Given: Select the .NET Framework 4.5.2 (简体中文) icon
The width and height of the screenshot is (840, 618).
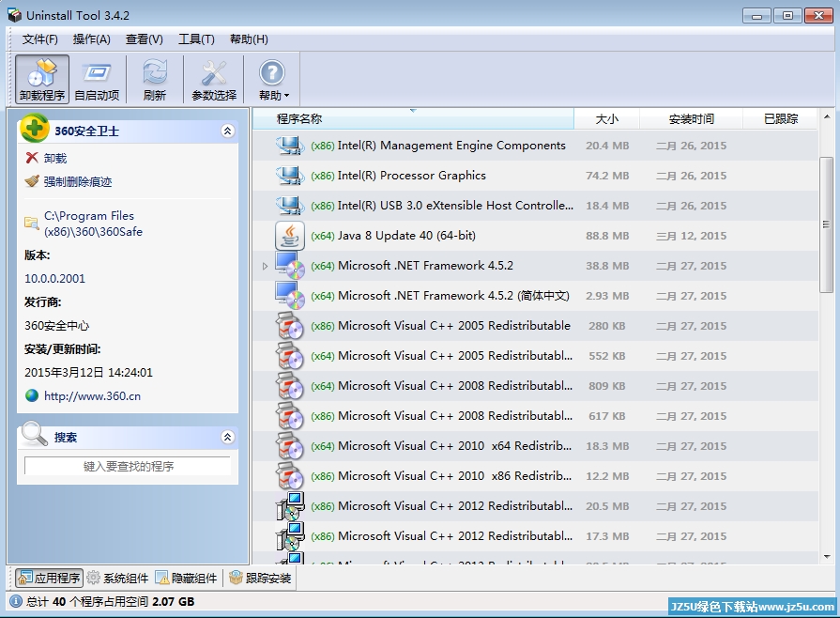Looking at the screenshot, I should 290,295.
